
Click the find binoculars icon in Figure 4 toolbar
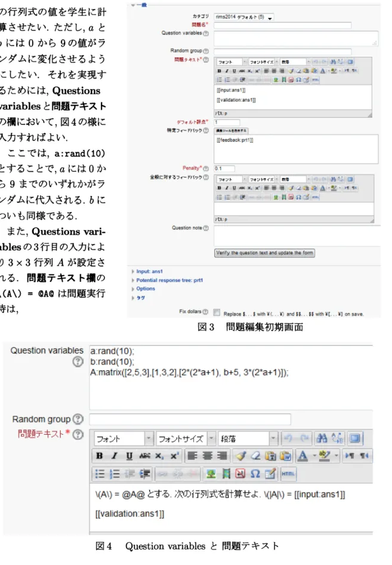322,438
